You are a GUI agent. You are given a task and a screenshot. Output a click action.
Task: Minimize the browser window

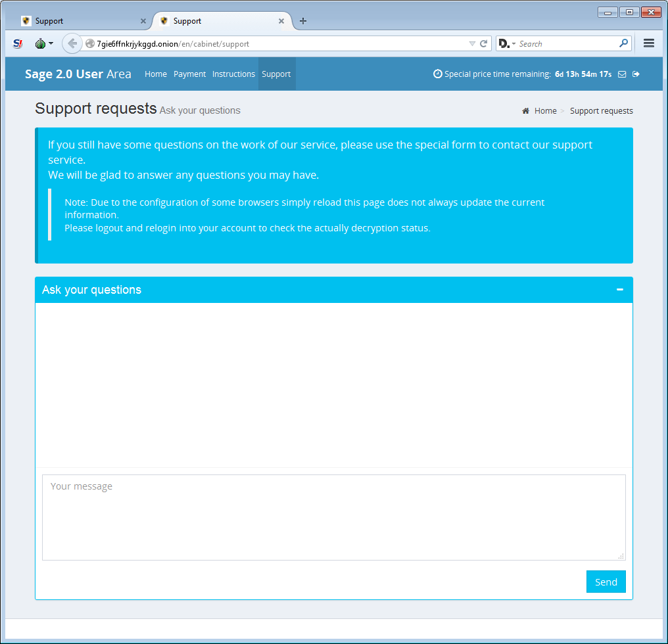pos(608,12)
